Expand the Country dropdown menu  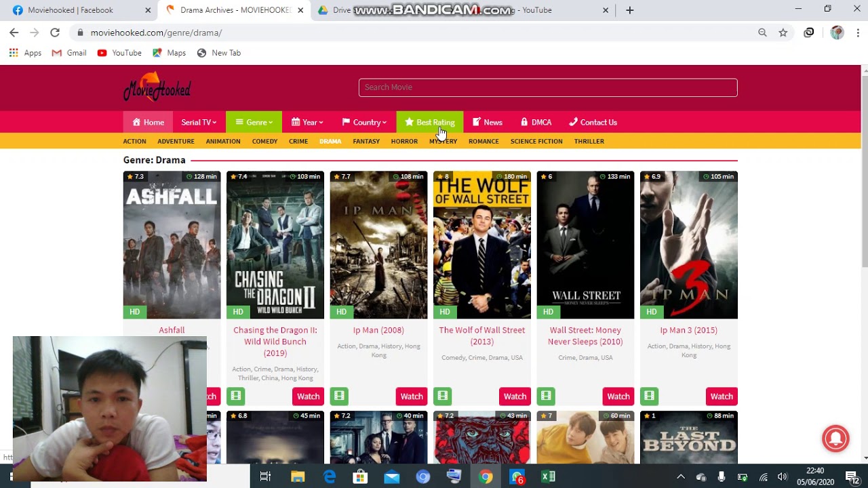click(364, 123)
